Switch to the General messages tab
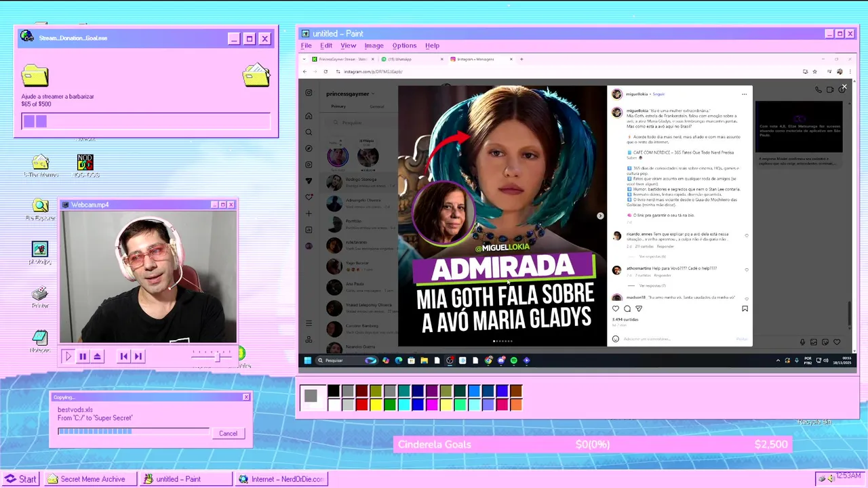 tap(377, 106)
